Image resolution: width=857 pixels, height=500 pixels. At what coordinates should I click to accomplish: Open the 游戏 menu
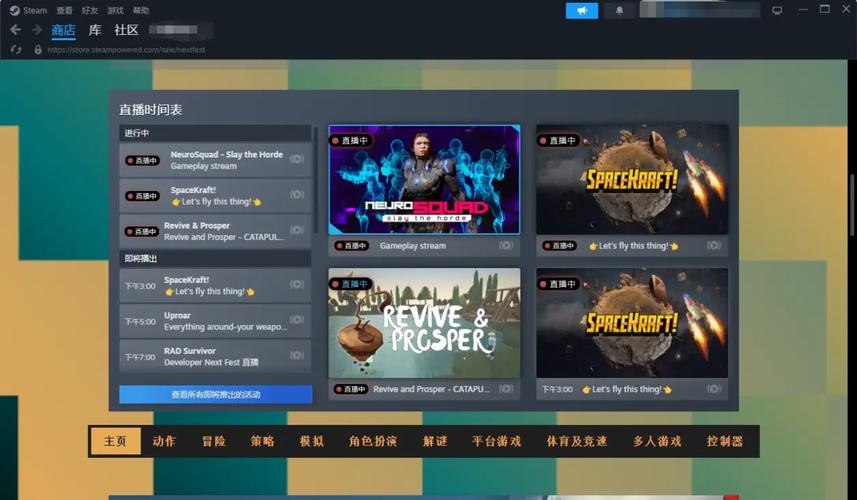coord(115,10)
